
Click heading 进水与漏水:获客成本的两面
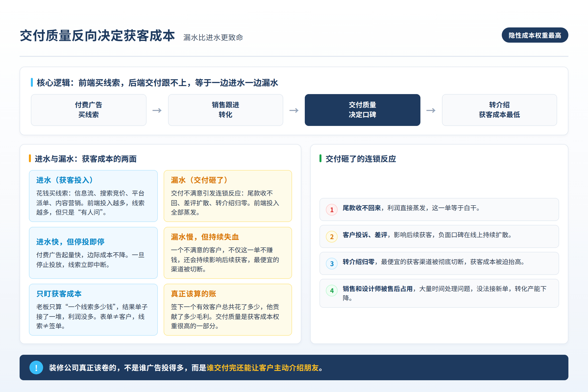point(86,159)
